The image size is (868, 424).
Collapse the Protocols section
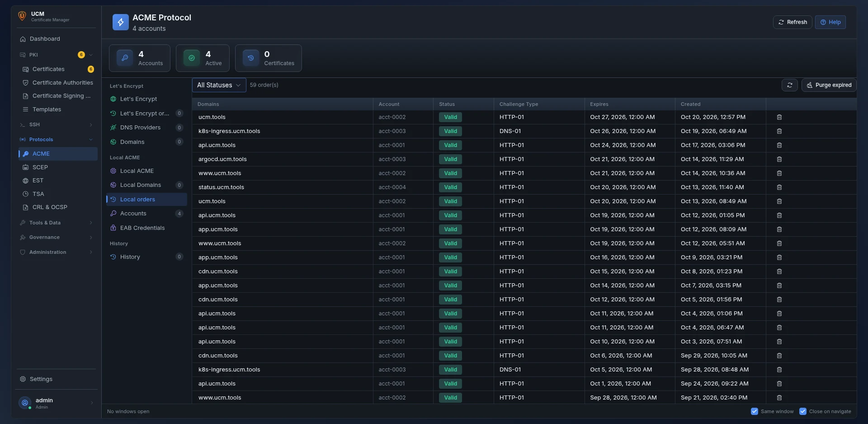pyautogui.click(x=56, y=139)
